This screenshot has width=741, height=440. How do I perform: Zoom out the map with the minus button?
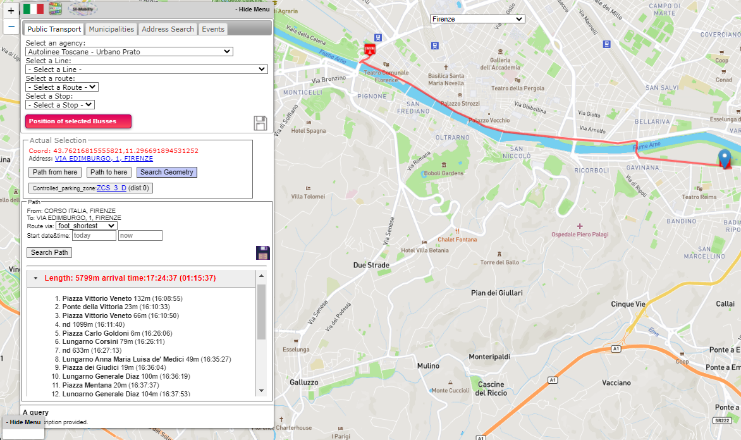pos(10,26)
